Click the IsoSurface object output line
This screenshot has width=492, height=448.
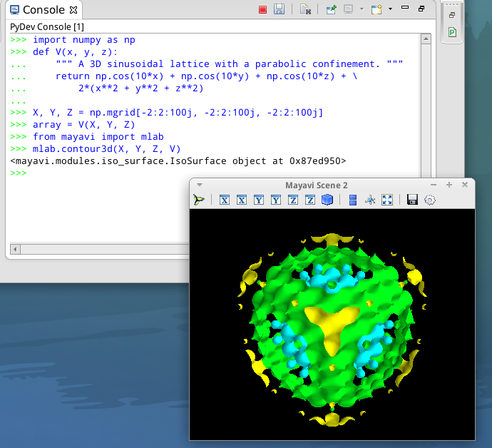pyautogui.click(x=178, y=161)
